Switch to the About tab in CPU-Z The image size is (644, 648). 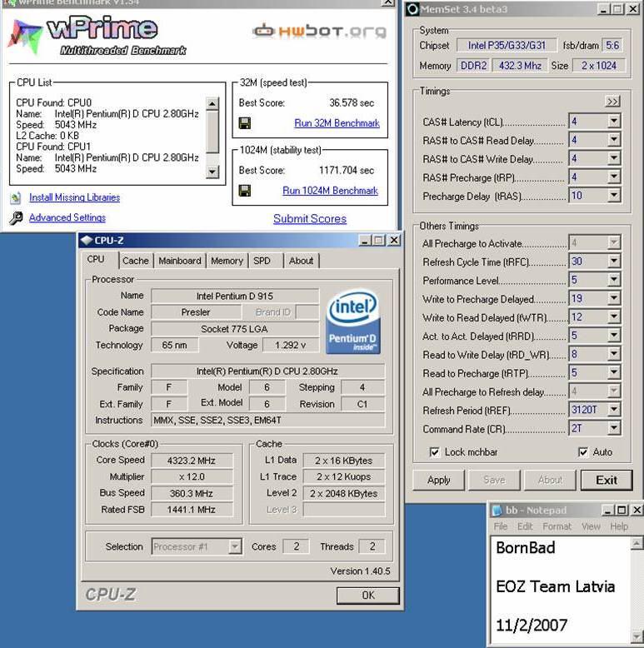pyautogui.click(x=302, y=261)
